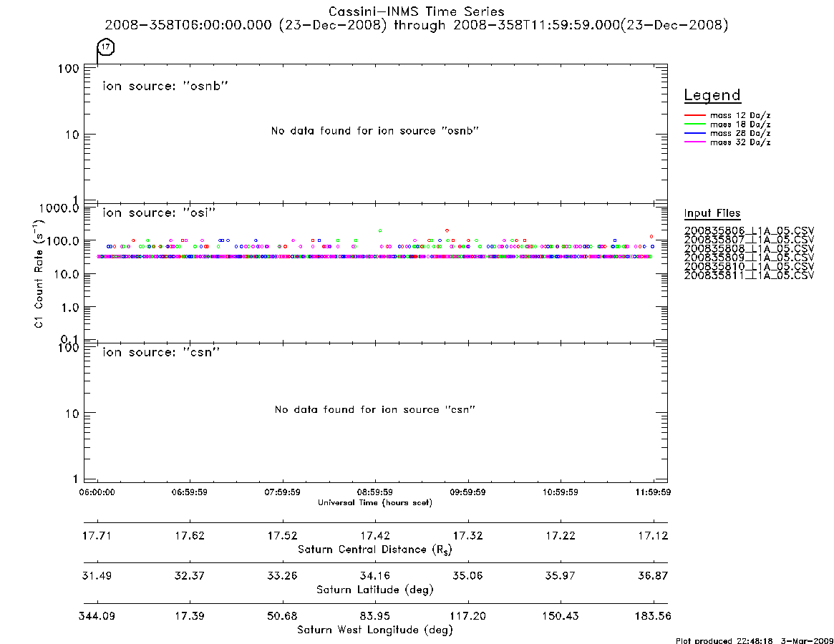Click the ion source "osi" panel label
Image resolution: width=834 pixels, height=644 pixels.
(x=159, y=213)
